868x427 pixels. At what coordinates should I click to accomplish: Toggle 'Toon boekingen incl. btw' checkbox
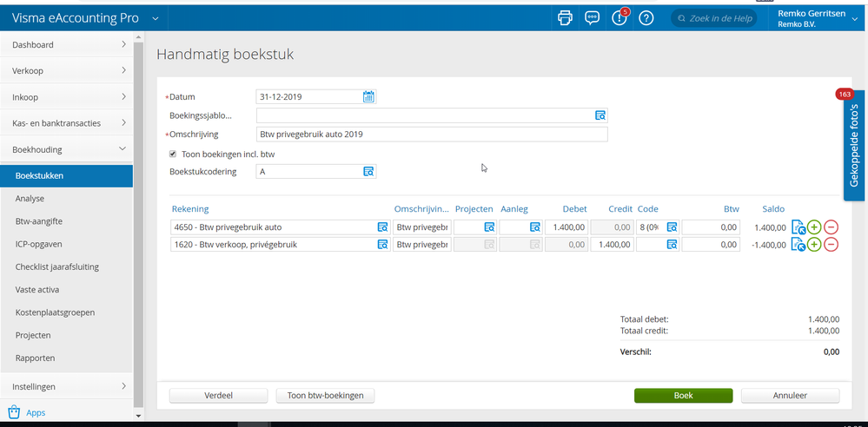tap(173, 154)
